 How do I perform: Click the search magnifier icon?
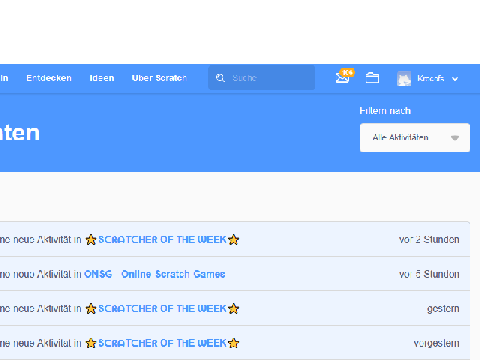[220, 78]
